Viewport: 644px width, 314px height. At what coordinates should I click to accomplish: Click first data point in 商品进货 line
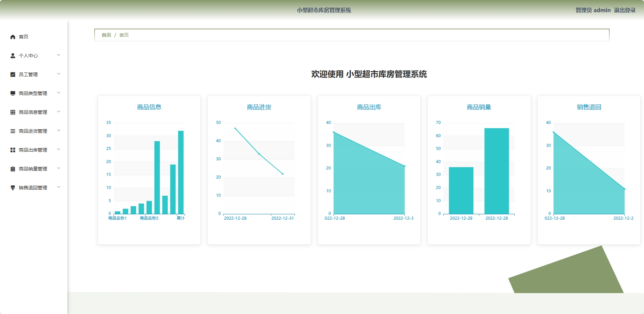coord(235,128)
